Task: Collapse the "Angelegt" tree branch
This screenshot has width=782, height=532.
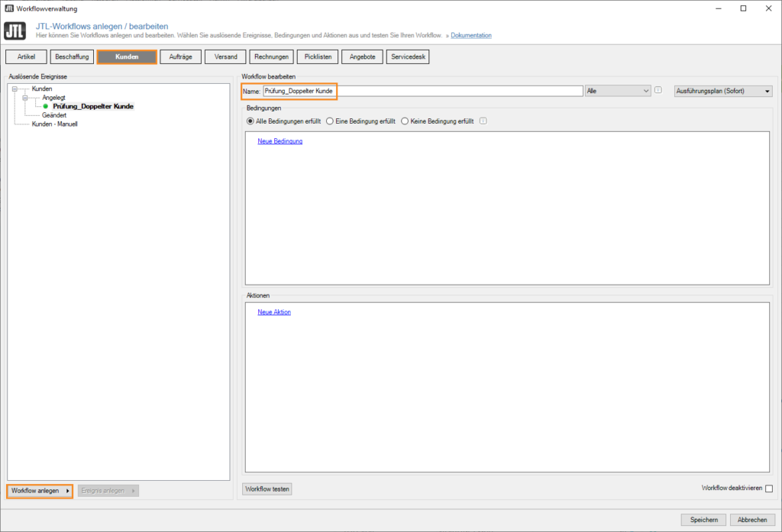Action: click(25, 98)
